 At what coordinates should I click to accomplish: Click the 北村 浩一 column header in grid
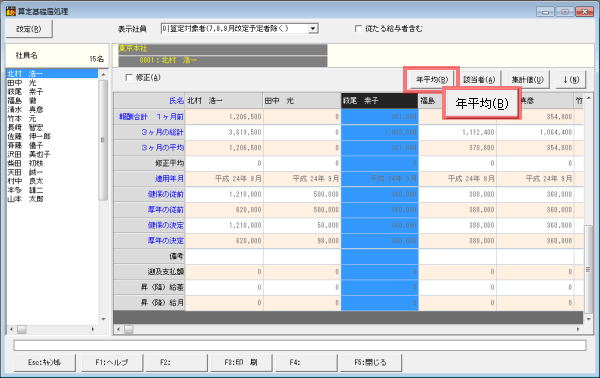[224, 101]
